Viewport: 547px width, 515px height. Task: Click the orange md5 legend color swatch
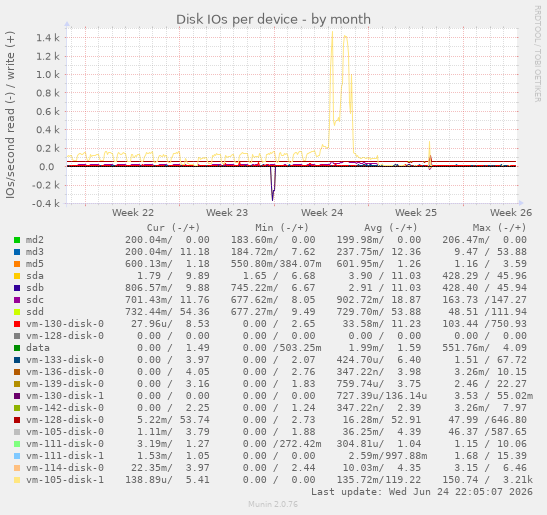[x=17, y=264]
